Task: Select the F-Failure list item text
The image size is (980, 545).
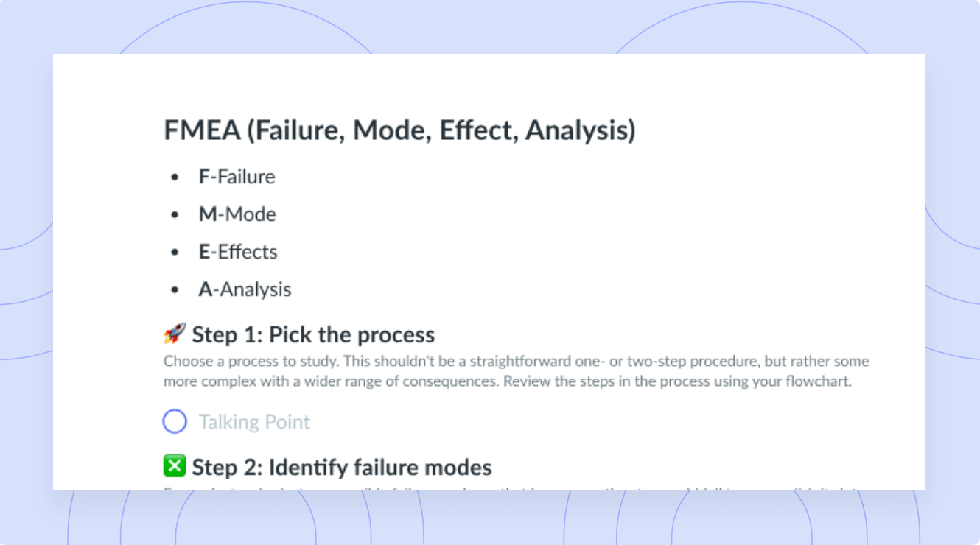Action: click(x=237, y=177)
